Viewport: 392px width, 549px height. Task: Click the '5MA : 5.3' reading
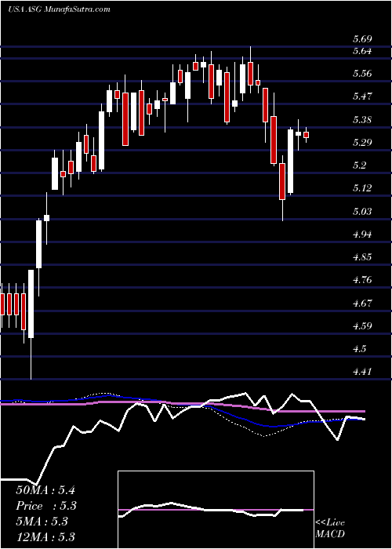[x=42, y=522]
